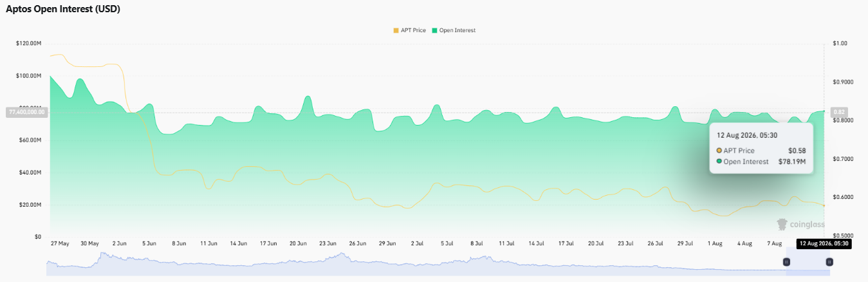
Task: Click the $0.9000 right axis label
Action: pos(842,82)
